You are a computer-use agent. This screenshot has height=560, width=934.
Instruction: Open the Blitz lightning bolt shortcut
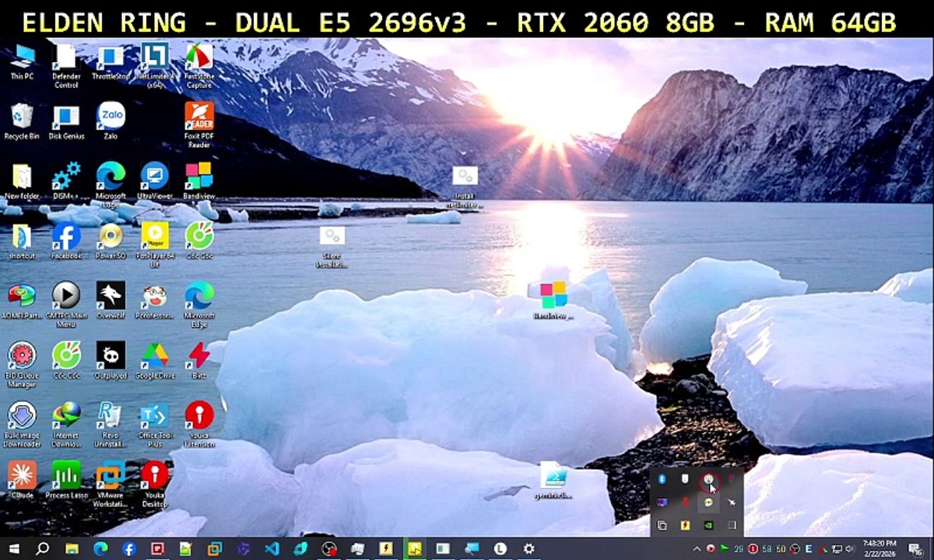(199, 360)
